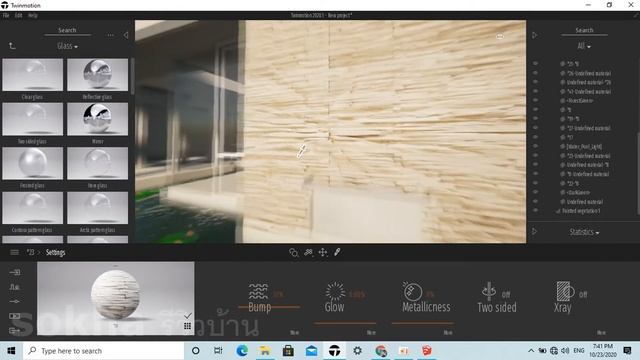Click the Glow setting icon
The width and height of the screenshot is (640, 360).
(335, 291)
